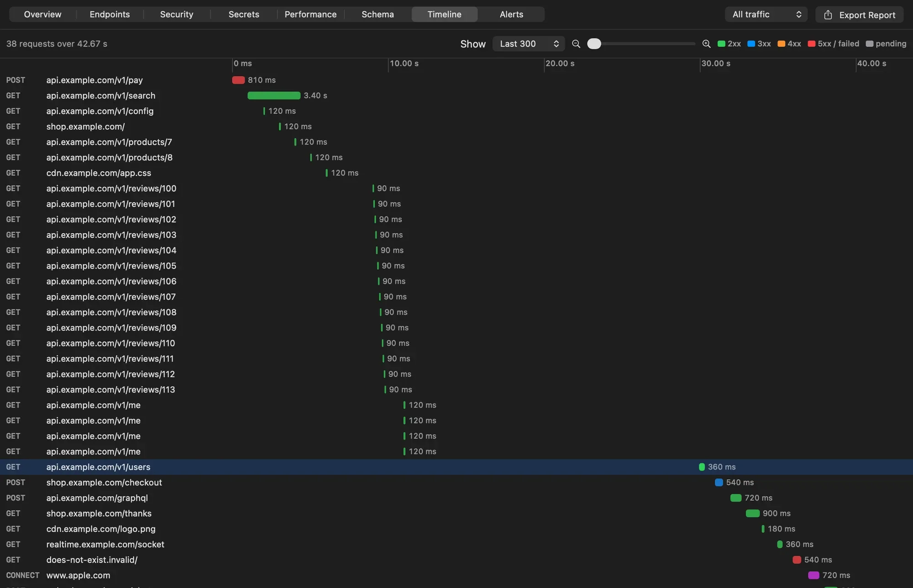Click the green 3.40 s search bar

(x=274, y=95)
